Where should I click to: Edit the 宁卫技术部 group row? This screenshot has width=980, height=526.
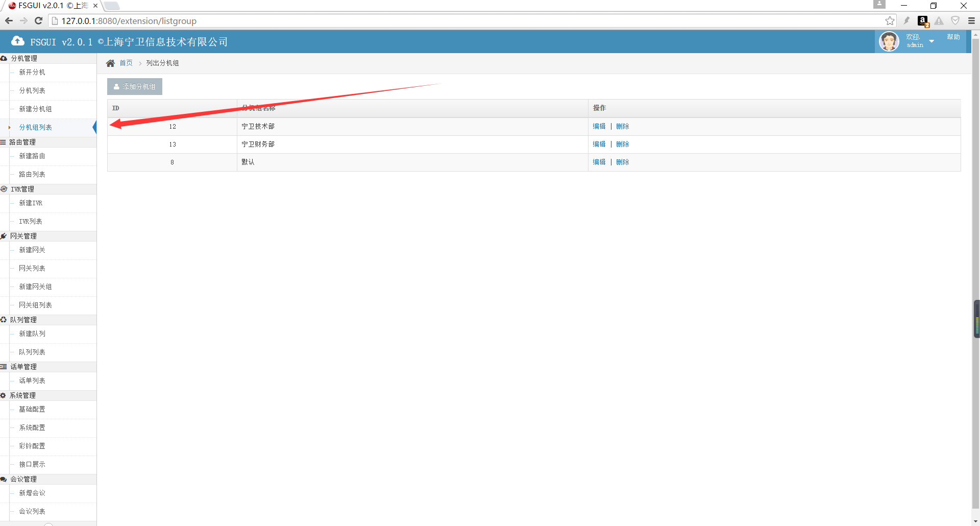(599, 126)
